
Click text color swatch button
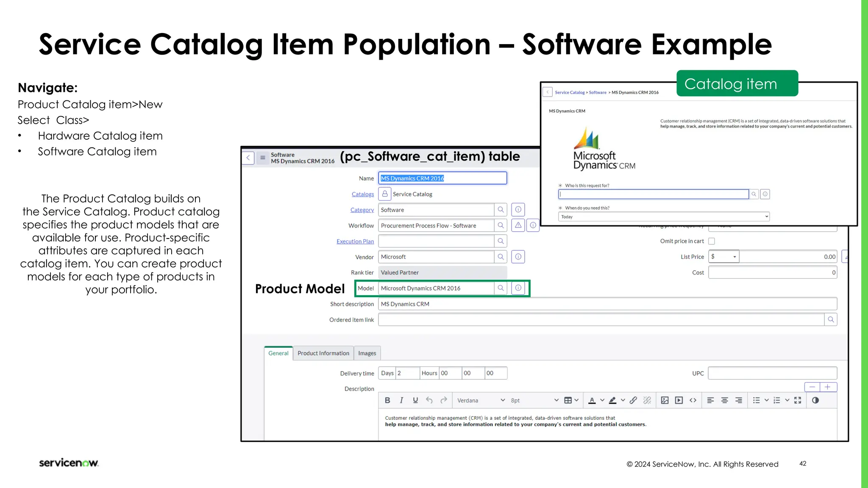coord(592,400)
